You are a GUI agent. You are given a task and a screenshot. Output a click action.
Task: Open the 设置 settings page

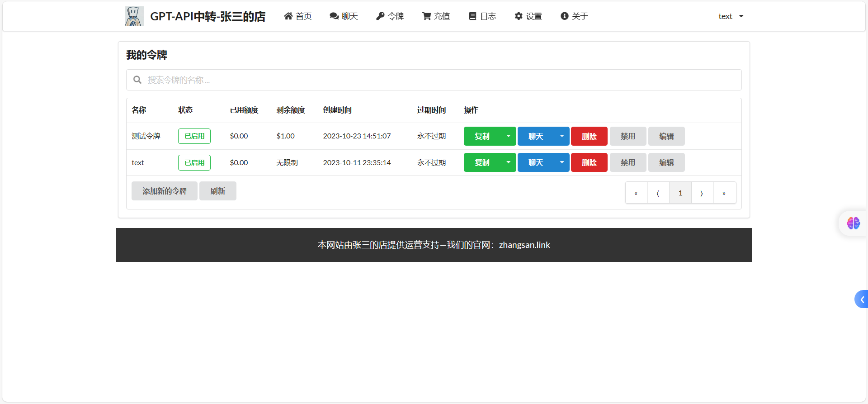528,16
